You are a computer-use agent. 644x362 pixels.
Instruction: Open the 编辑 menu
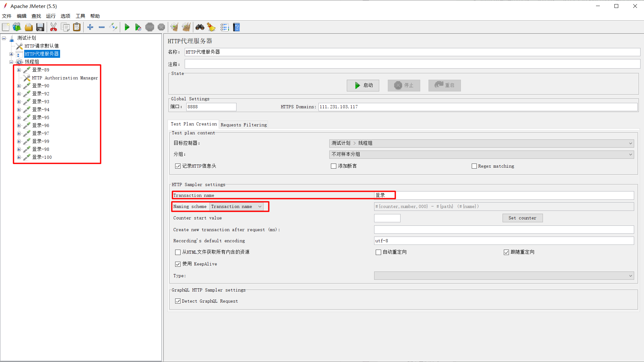[x=22, y=16]
